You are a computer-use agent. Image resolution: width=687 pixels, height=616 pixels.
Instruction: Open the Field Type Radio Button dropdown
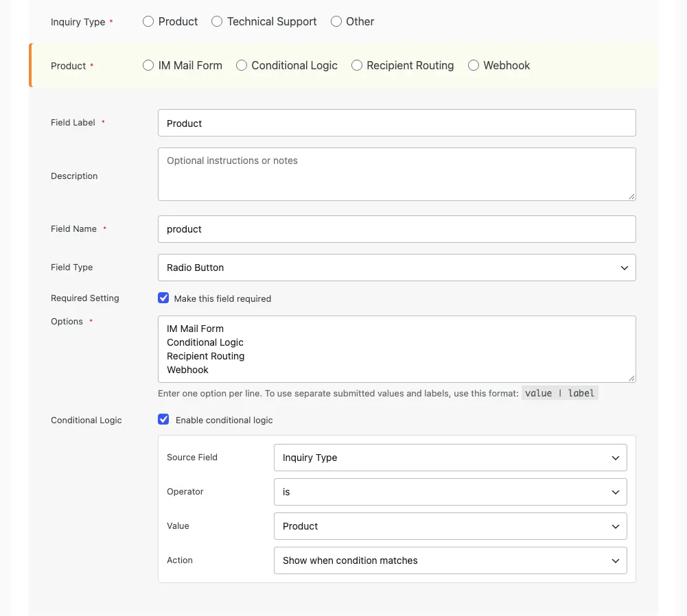point(397,268)
